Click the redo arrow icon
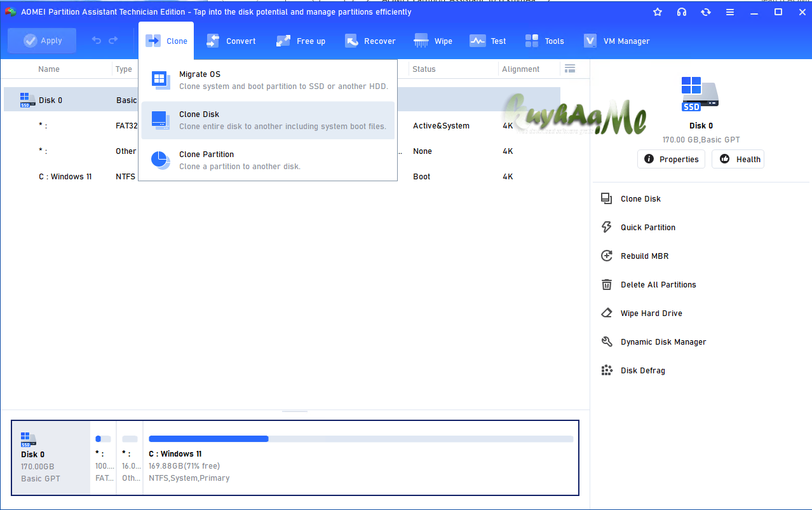 113,41
